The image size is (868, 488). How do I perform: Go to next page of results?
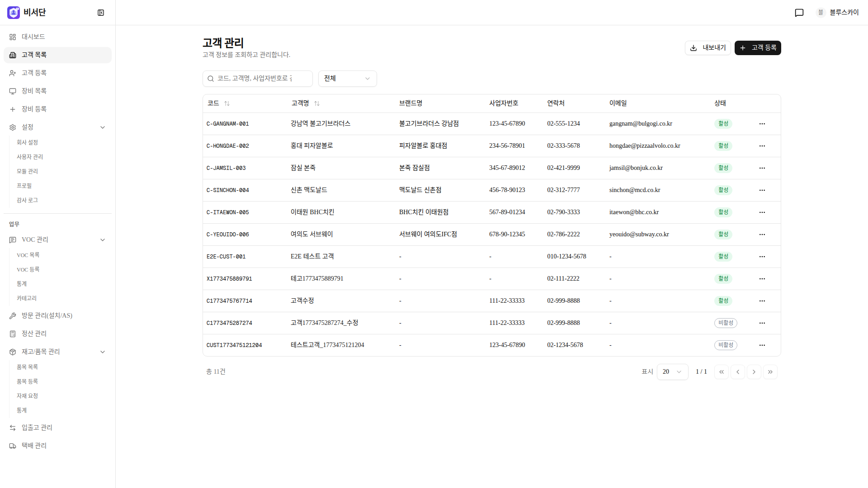(754, 372)
